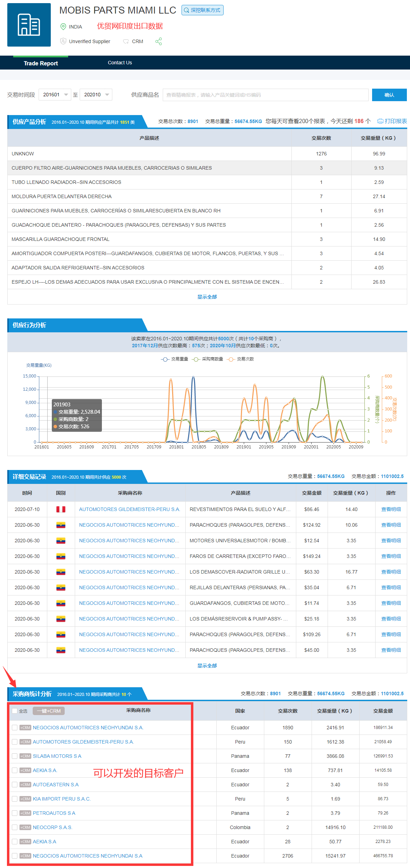The image size is (410, 868).
Task: Open the end date dropdown 202010
Action: (96, 95)
